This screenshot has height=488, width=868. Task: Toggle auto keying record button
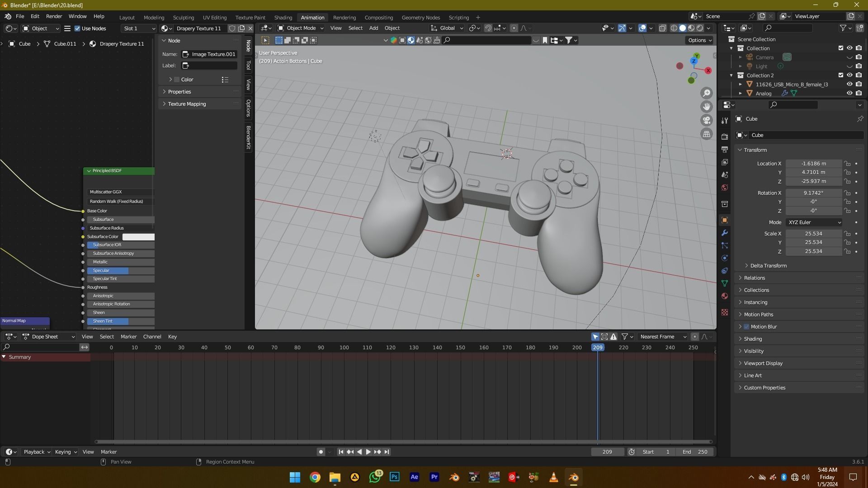[321, 452]
